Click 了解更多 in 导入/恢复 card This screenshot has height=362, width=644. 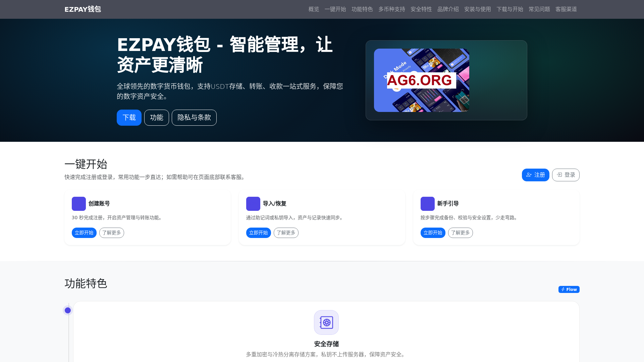[286, 233]
